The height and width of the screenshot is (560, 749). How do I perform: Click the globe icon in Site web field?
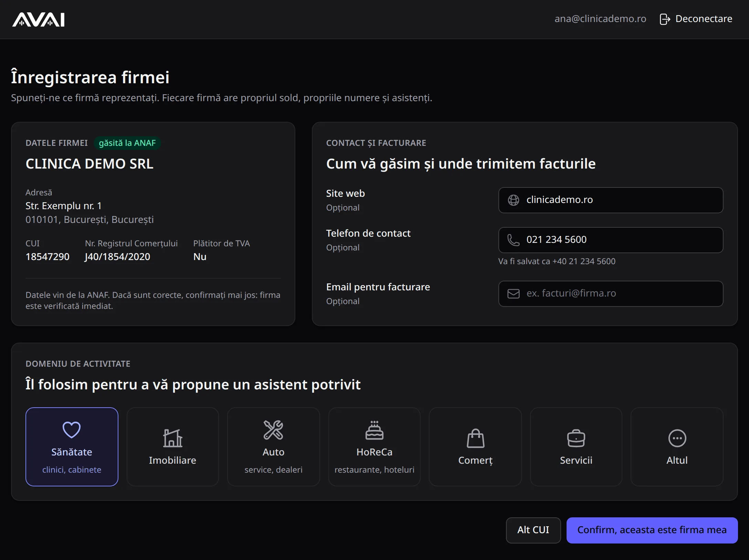click(513, 200)
